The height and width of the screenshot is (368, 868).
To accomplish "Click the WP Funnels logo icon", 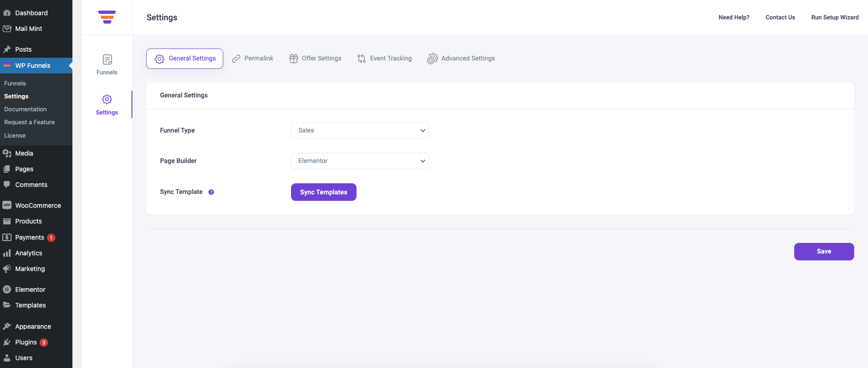I will point(107,17).
